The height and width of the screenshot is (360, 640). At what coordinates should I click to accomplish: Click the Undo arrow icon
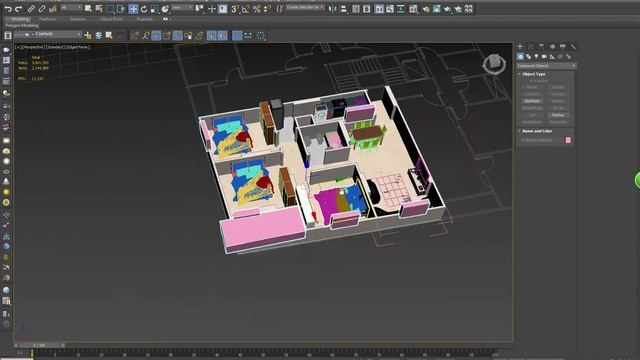click(x=8, y=9)
